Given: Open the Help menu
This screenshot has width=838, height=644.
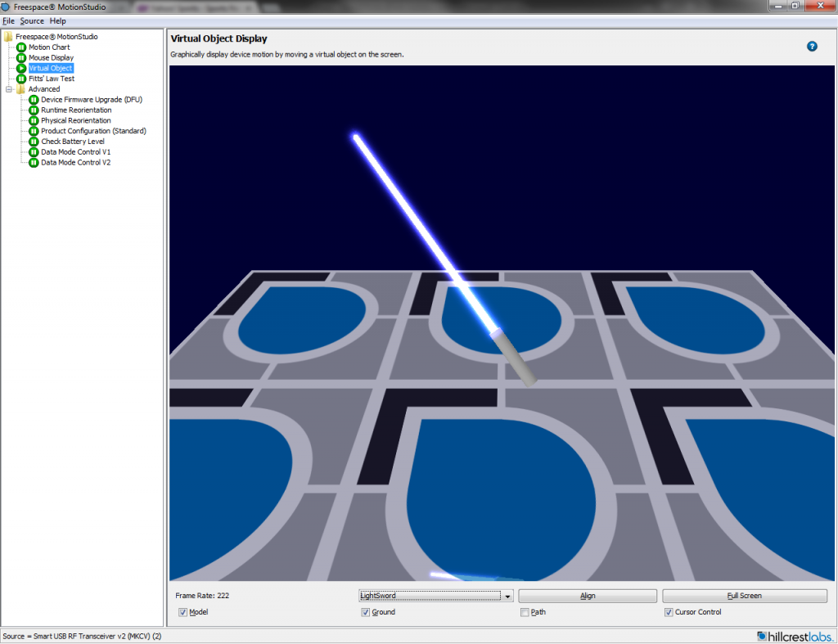Looking at the screenshot, I should 58,20.
